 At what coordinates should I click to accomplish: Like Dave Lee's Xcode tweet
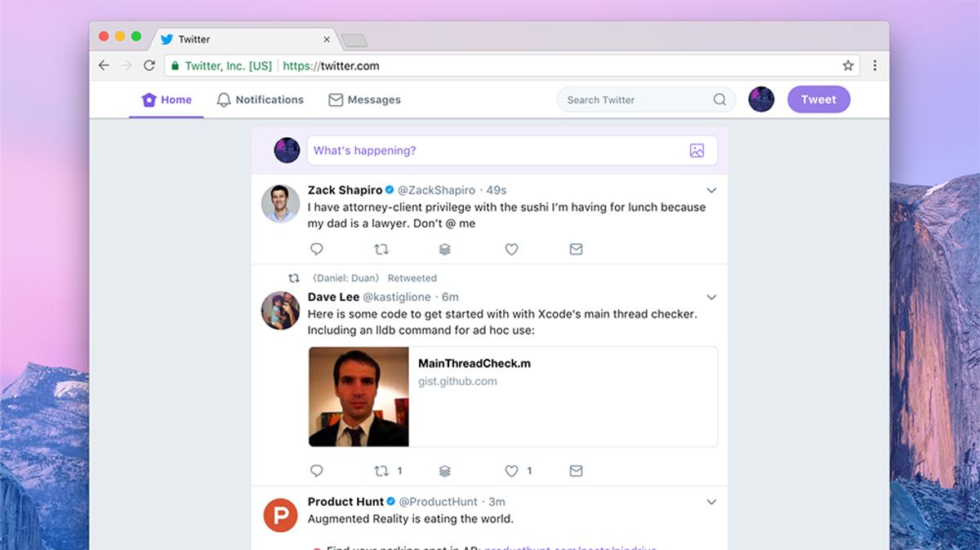point(511,471)
